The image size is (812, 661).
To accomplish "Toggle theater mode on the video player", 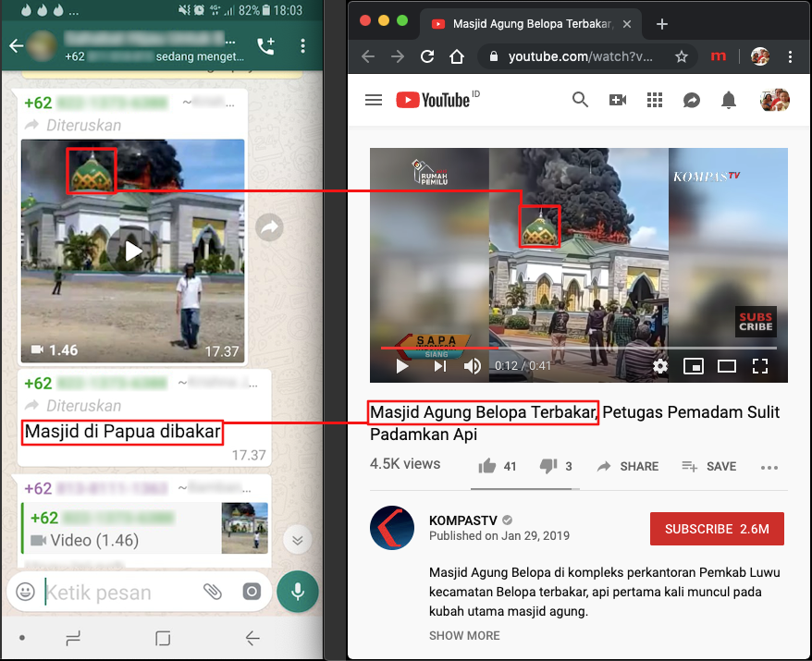I will point(727,366).
